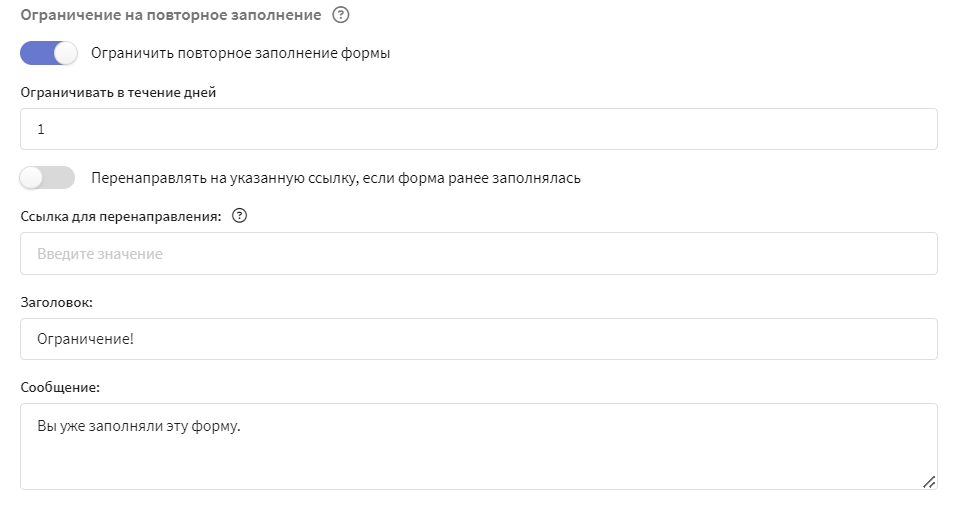Open help icon beside Ограничение на повторное заполнение

[x=340, y=15]
